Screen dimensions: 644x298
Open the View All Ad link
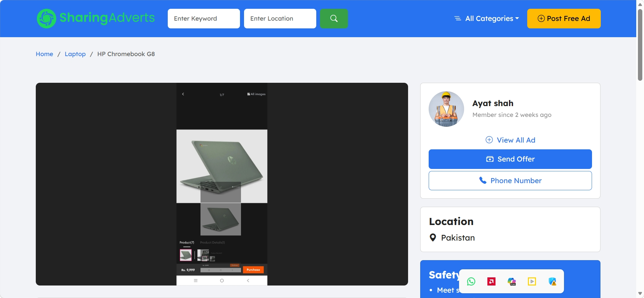[x=510, y=140]
